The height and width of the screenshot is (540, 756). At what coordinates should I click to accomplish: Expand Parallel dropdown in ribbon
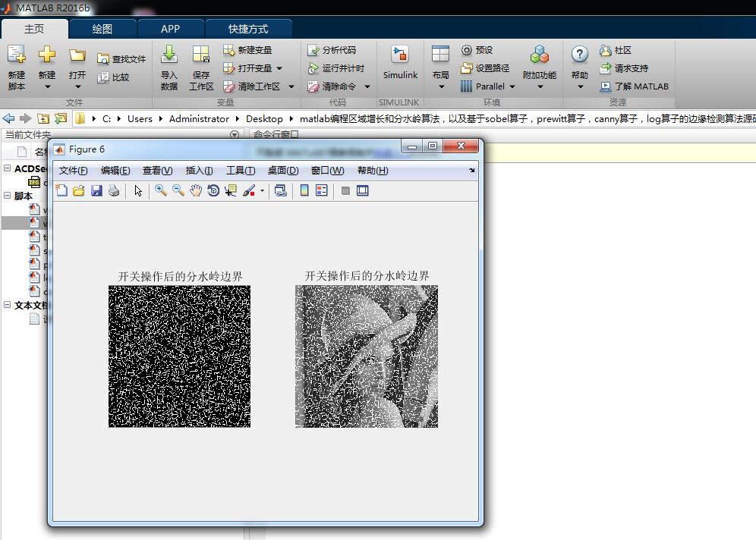pos(512,86)
